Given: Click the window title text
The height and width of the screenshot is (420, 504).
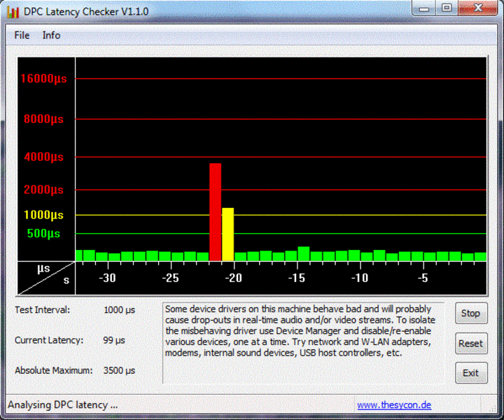Looking at the screenshot, I should (86, 12).
